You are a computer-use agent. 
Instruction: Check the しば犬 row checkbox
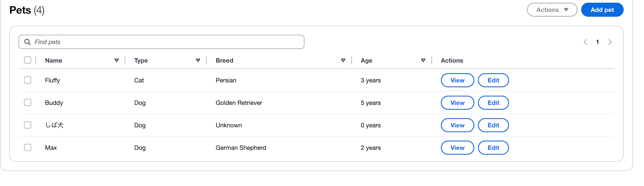point(28,125)
